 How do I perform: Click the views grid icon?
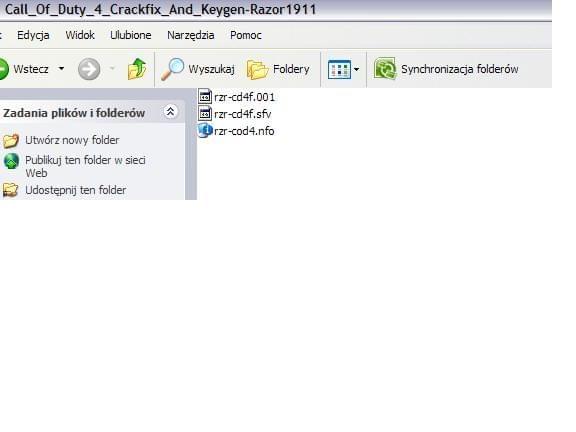point(339,69)
